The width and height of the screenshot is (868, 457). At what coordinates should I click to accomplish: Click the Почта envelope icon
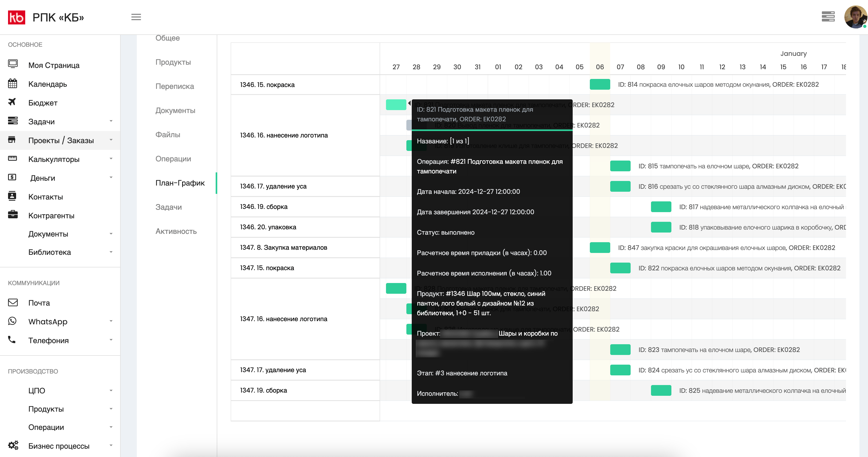(x=12, y=303)
